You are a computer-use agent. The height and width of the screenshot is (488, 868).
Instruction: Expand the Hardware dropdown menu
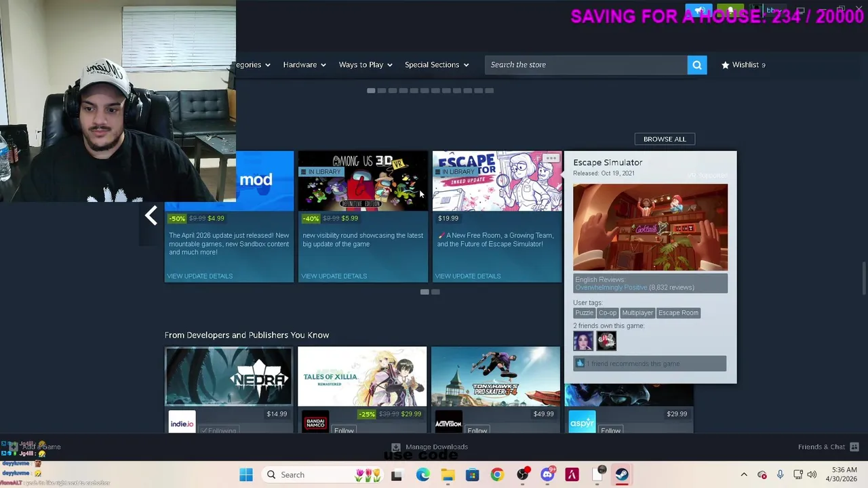[304, 64]
